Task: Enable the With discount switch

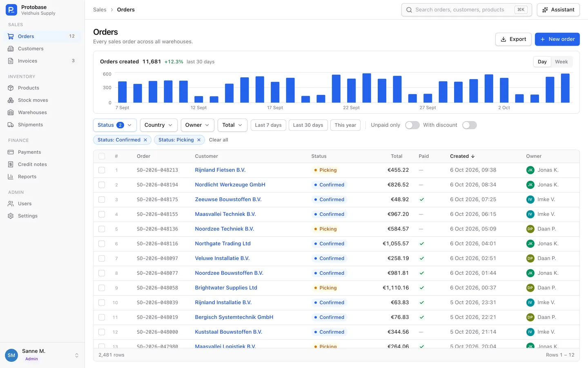Action: [x=469, y=125]
